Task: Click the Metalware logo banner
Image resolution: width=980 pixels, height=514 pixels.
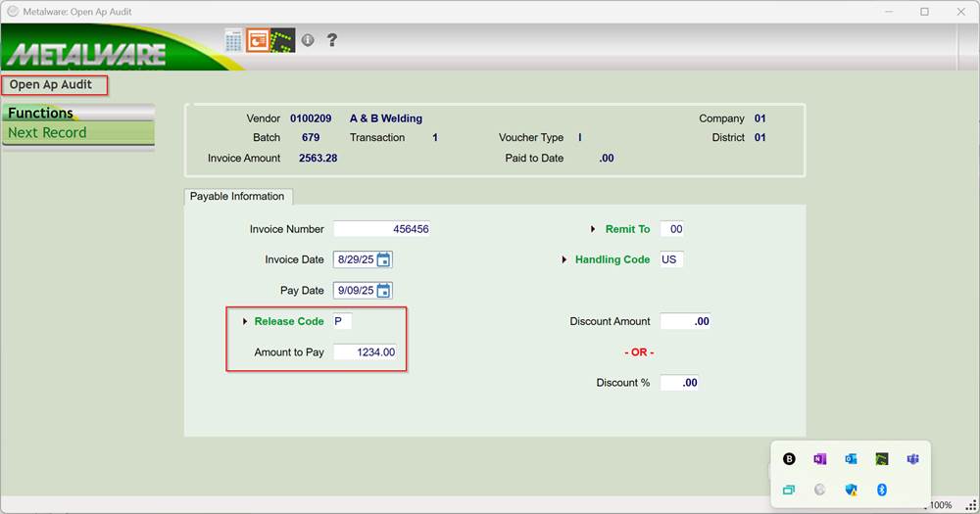Action: click(87, 55)
